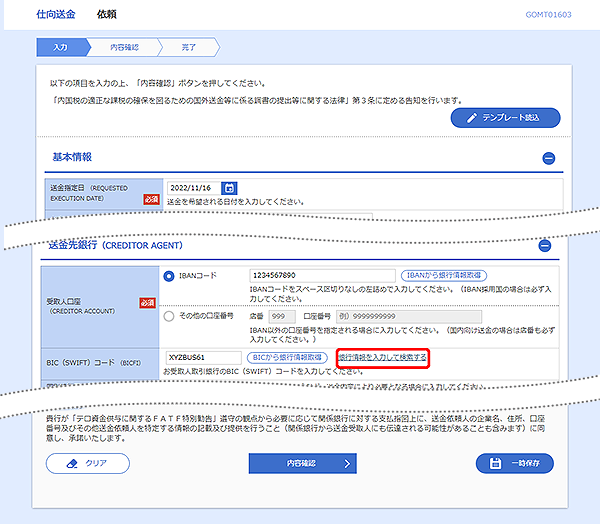The image size is (600, 524).
Task: Click the 口座番号 input field
Action: 409,317
